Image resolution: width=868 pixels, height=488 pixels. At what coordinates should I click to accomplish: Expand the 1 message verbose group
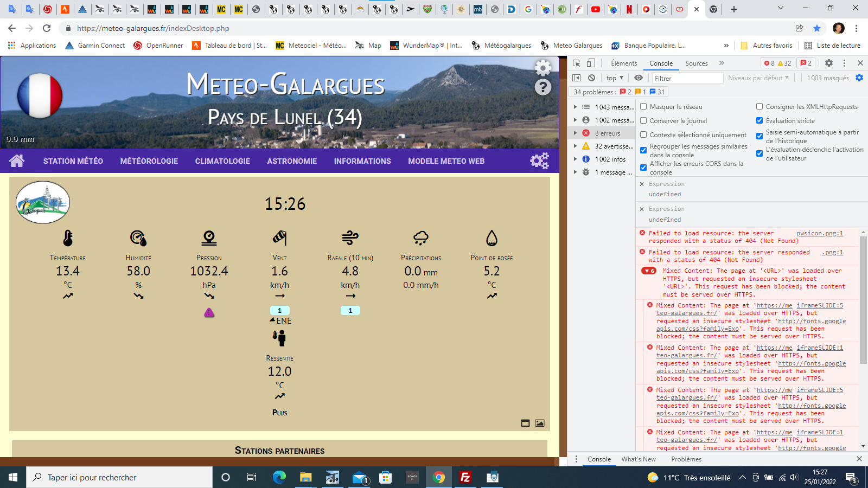(x=575, y=172)
